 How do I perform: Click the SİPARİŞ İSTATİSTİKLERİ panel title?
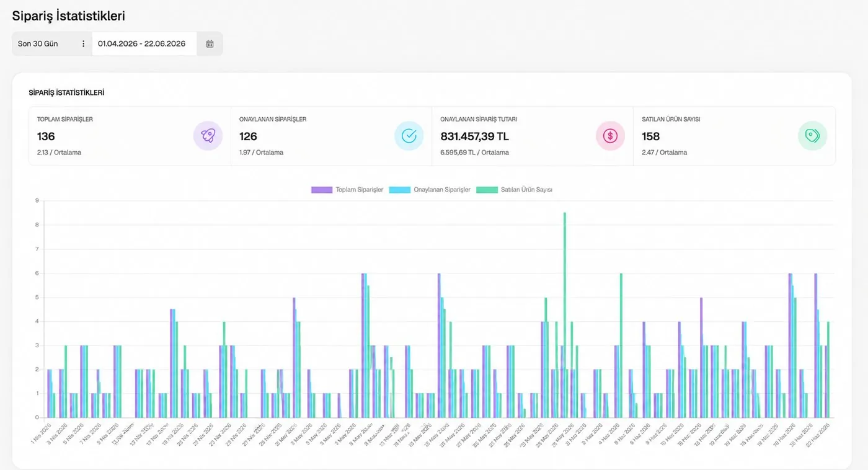click(66, 92)
